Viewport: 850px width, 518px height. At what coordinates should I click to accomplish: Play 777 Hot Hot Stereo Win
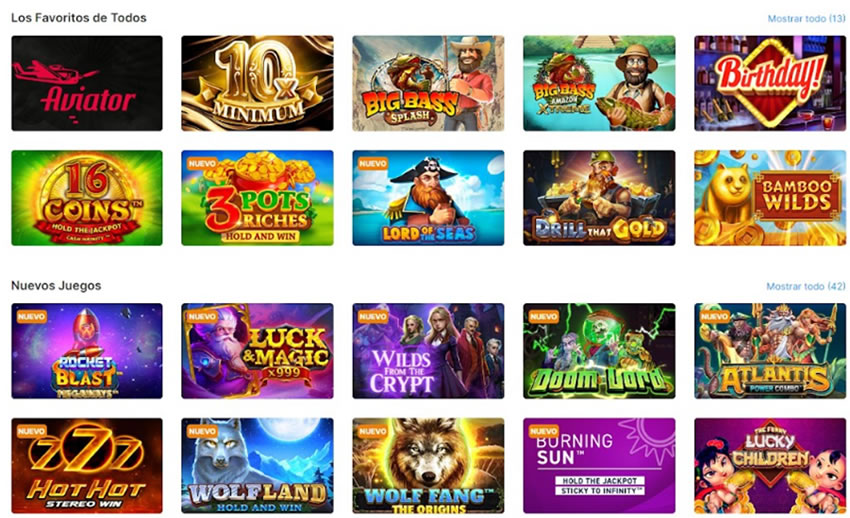[x=87, y=465]
